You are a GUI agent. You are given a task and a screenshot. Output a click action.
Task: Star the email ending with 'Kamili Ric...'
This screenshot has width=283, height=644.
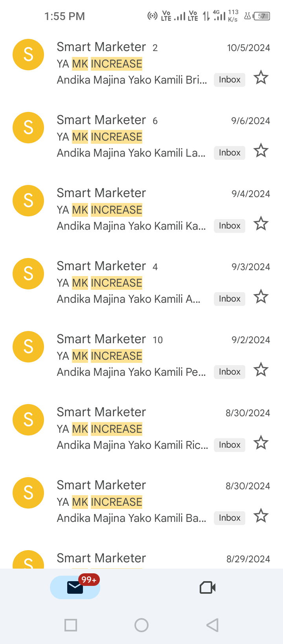tap(261, 443)
